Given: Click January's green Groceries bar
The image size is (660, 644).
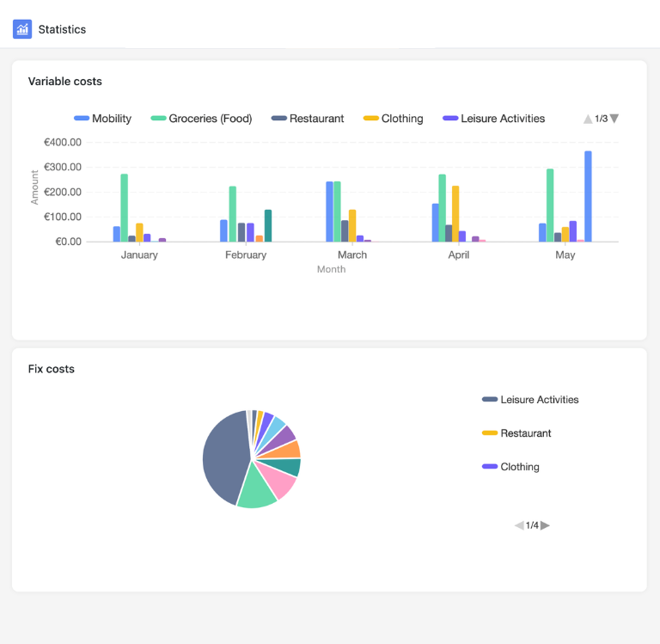Looking at the screenshot, I should pyautogui.click(x=124, y=208).
